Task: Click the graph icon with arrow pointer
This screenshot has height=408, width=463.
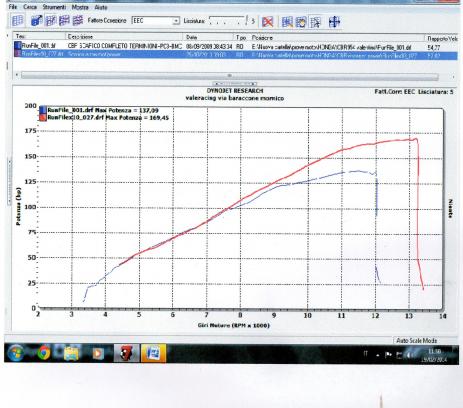Action: [315, 22]
